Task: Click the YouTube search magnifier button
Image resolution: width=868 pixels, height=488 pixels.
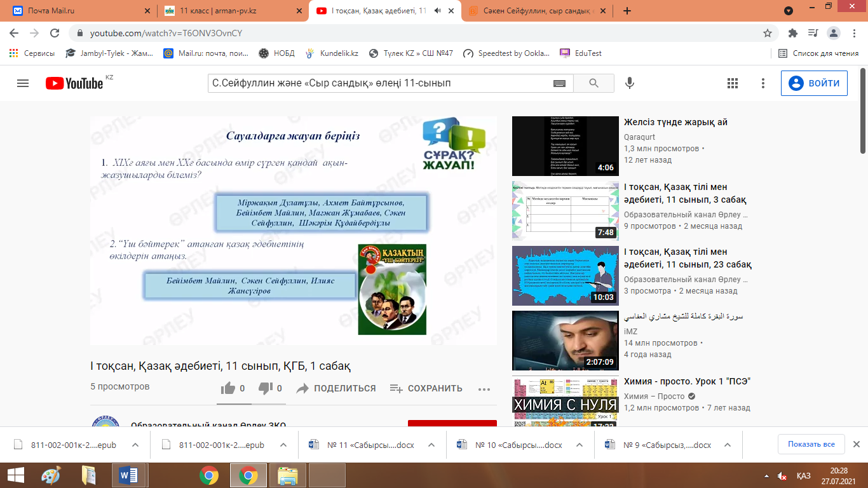Action: coord(594,83)
